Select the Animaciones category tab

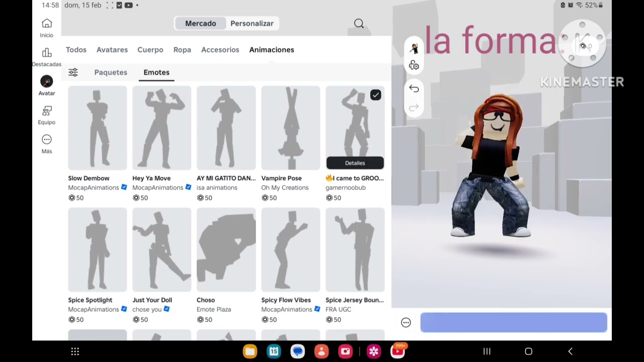[272, 50]
